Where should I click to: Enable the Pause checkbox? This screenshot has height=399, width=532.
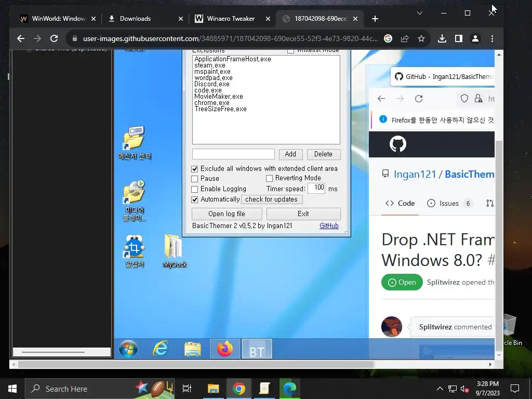point(195,179)
